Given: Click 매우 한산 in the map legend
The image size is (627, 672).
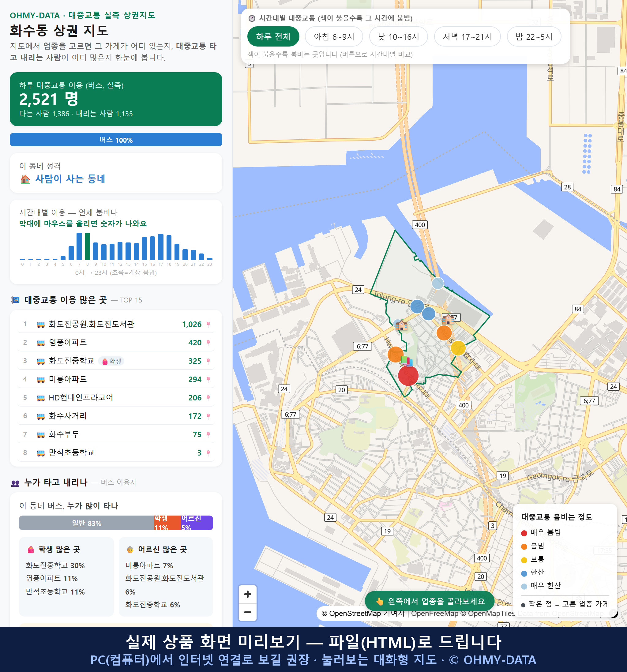Looking at the screenshot, I should coord(541,586).
